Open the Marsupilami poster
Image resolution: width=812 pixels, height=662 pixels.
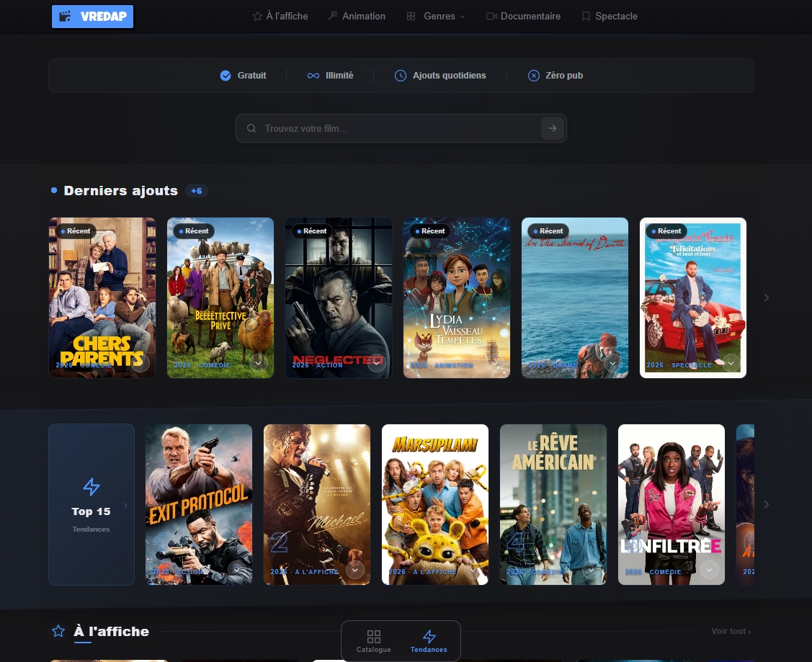pyautogui.click(x=435, y=505)
